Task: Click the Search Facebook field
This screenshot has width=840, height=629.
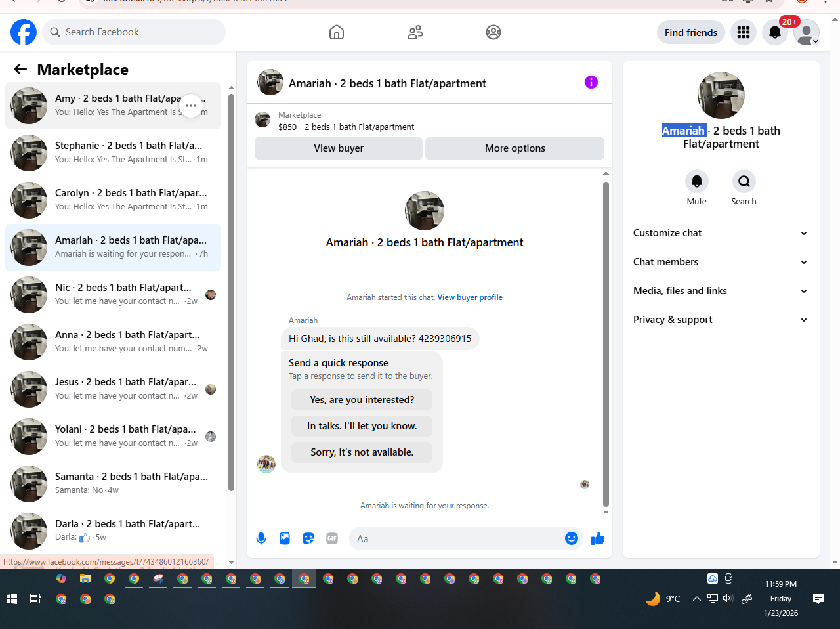Action: (x=134, y=32)
